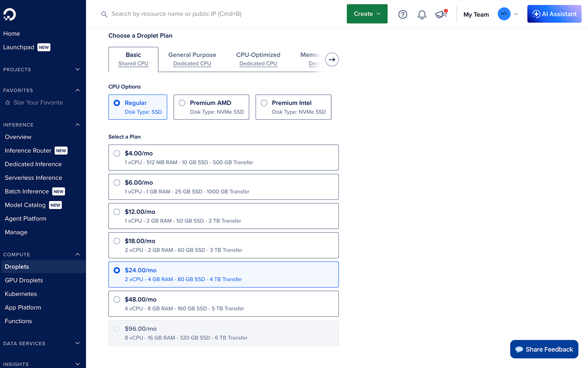Open the AI Assistant button
The image size is (588, 368).
tap(554, 14)
